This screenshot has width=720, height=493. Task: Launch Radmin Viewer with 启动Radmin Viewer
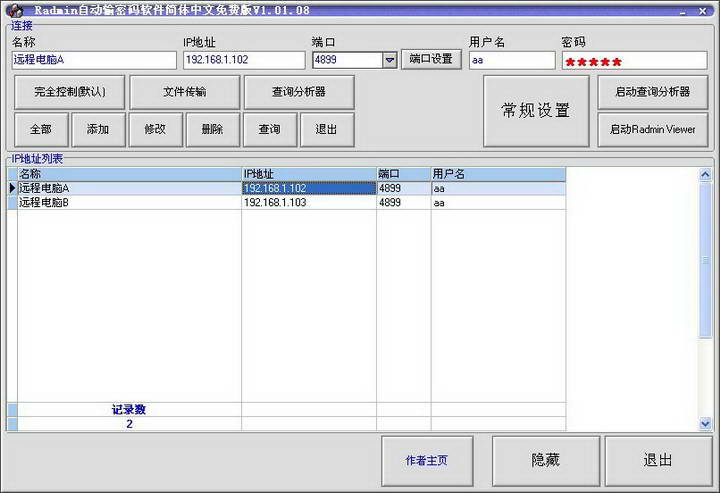click(652, 129)
